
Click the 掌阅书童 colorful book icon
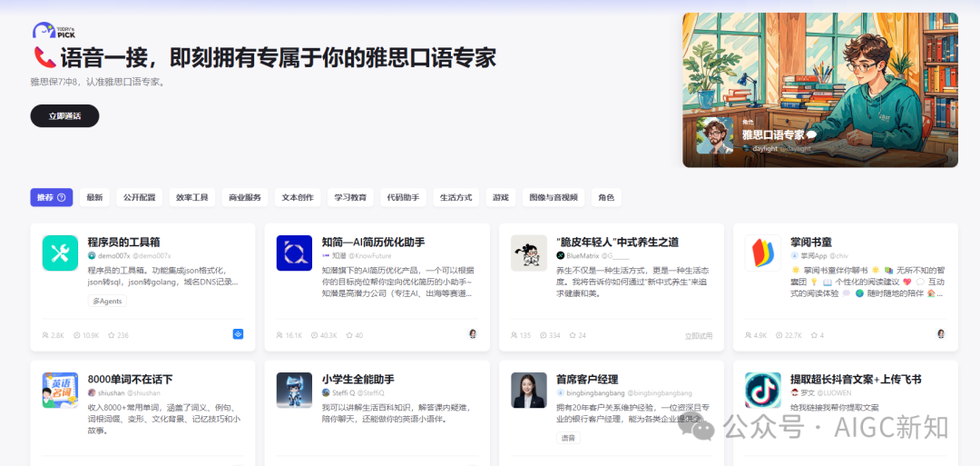coord(762,253)
